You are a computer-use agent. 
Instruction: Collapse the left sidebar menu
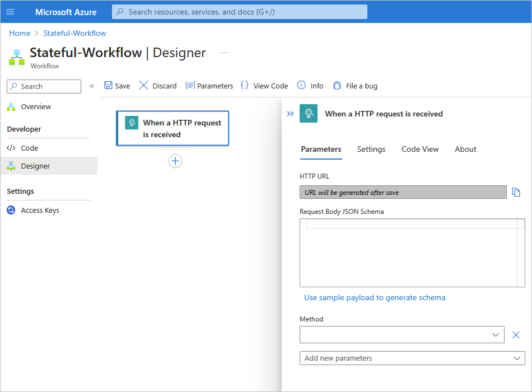[92, 86]
